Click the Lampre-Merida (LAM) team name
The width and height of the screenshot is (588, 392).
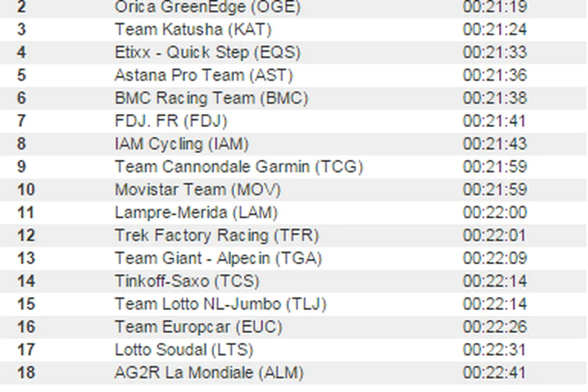196,213
